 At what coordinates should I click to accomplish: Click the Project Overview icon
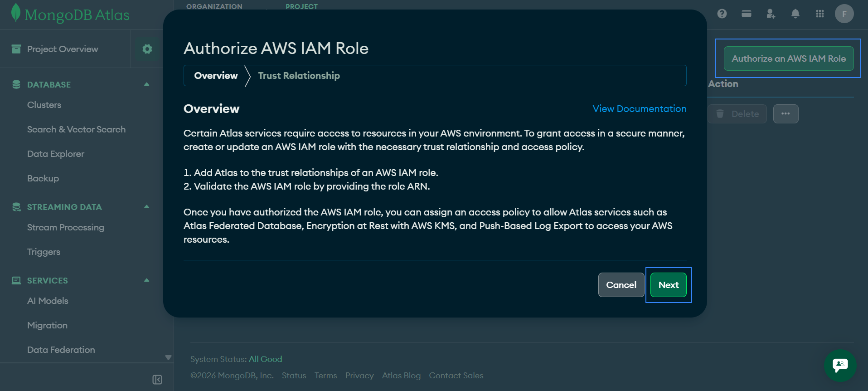(16, 49)
